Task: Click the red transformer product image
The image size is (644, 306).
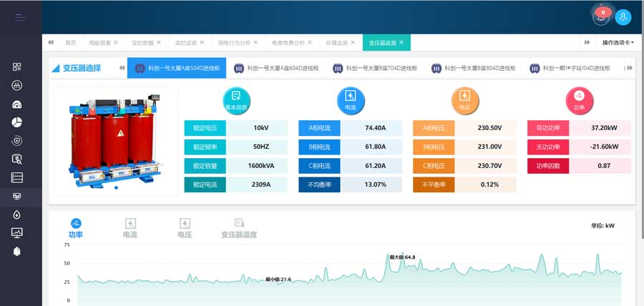Action: click(116, 139)
